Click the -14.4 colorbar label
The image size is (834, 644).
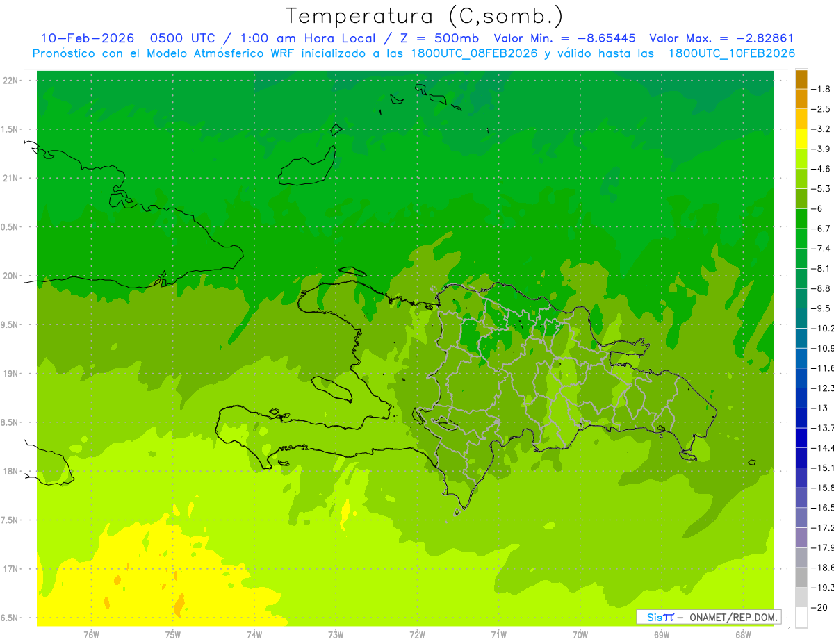pos(821,447)
